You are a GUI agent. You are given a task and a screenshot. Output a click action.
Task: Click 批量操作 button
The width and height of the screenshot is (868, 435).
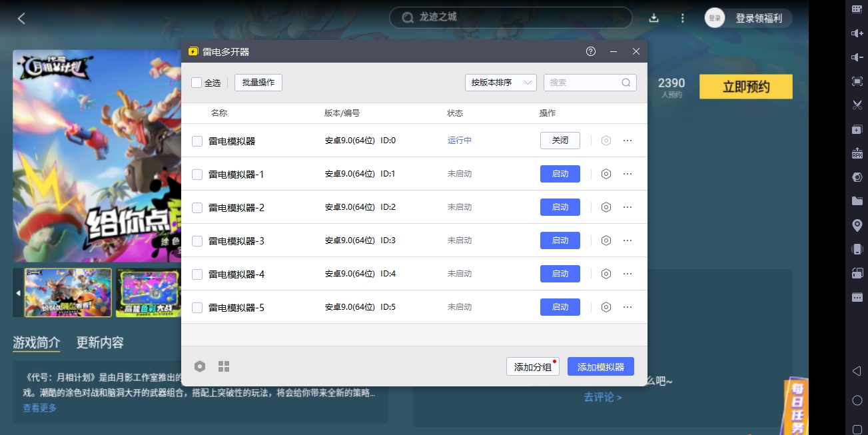tap(258, 83)
